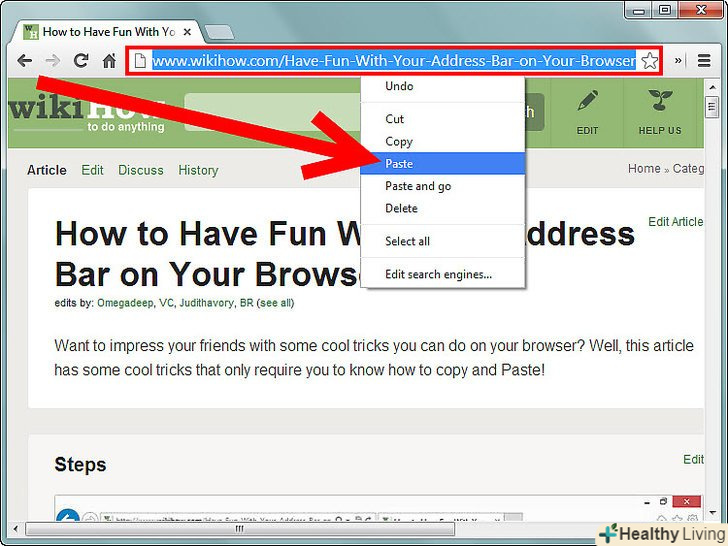This screenshot has width=728, height=546.
Task: Open the Article tab
Action: pyautogui.click(x=47, y=170)
